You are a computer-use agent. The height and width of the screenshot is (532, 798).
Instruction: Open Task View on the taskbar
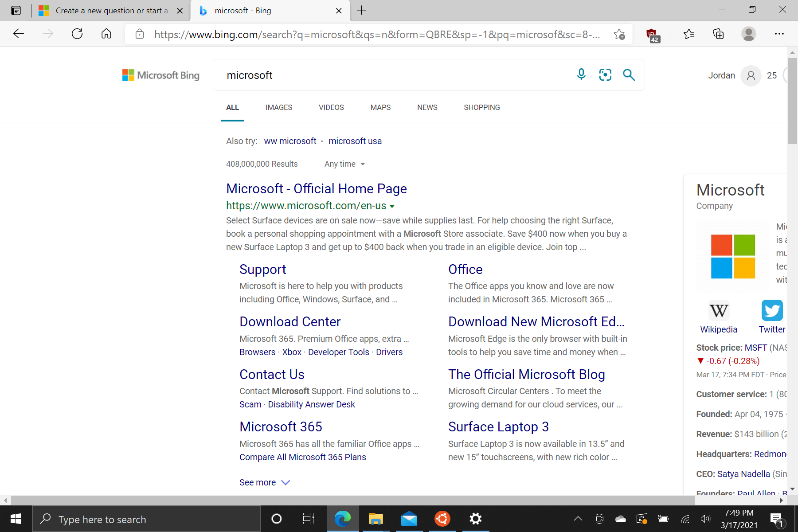coord(308,519)
